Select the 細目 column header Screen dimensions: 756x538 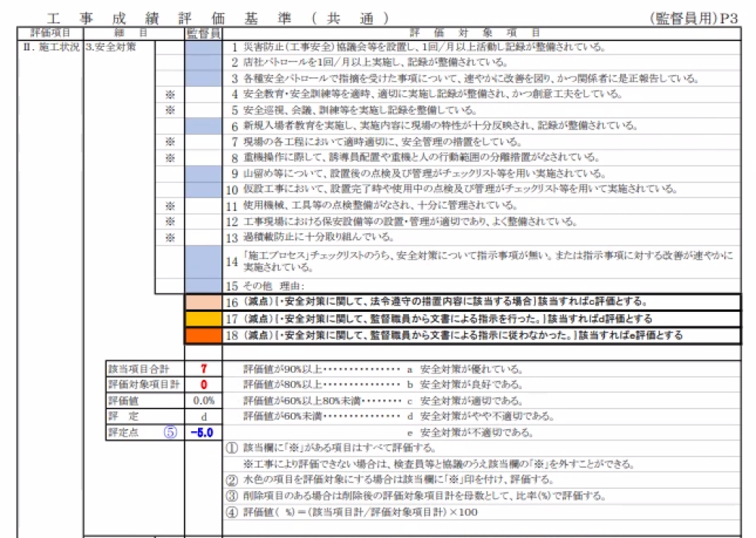(x=130, y=33)
